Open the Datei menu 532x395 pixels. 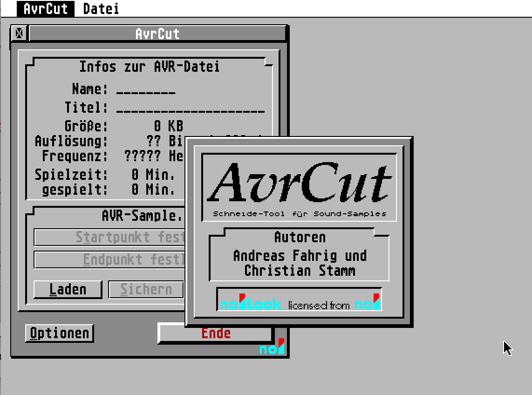[x=101, y=9]
